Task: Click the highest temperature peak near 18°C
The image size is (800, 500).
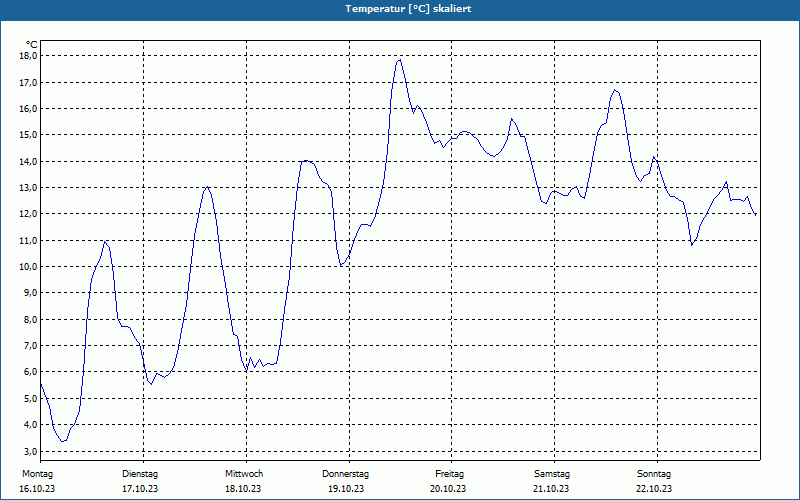Action: tap(400, 60)
